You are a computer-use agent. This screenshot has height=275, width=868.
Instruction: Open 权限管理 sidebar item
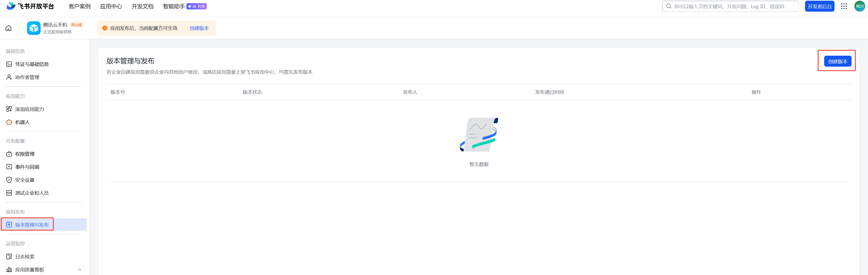tap(25, 154)
